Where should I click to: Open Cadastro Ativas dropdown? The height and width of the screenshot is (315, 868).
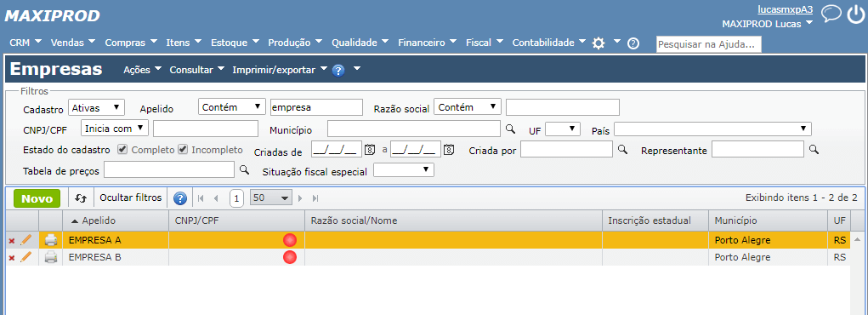[x=96, y=107]
